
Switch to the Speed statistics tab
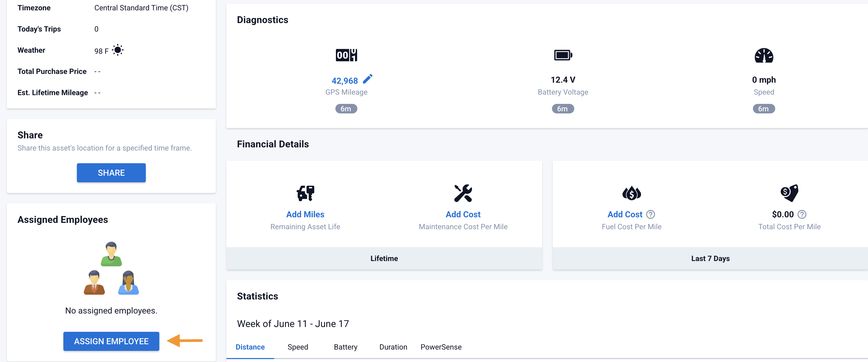297,347
